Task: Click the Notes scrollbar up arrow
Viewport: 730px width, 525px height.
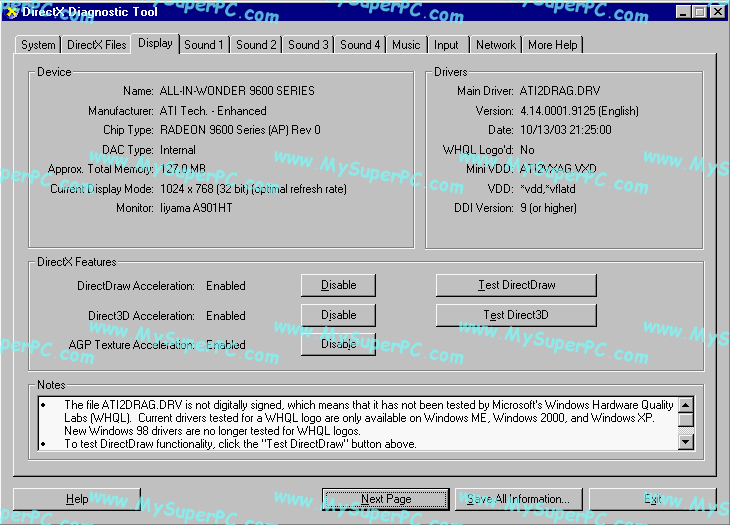Action: coord(686,405)
